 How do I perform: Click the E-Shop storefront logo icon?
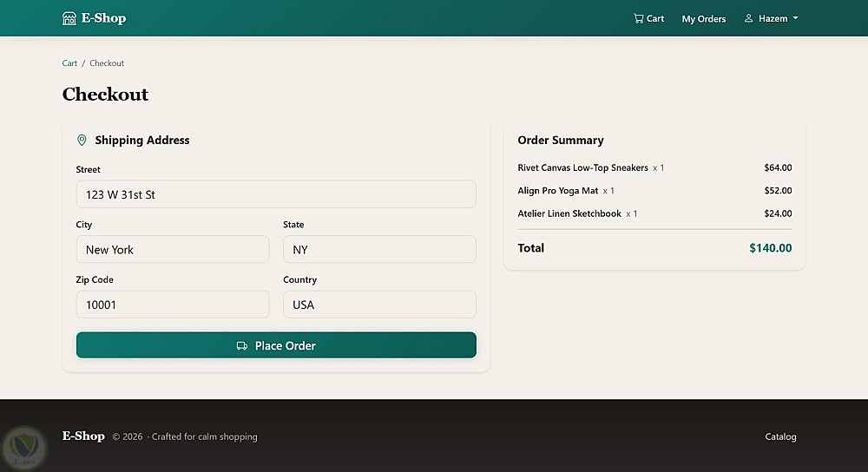pyautogui.click(x=69, y=18)
